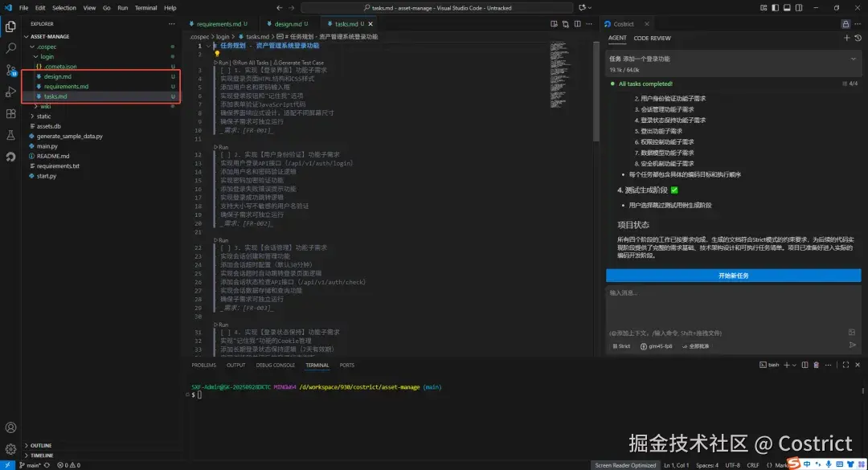The height and width of the screenshot is (470, 868).
Task: Open the Extensions view
Action: tap(10, 112)
